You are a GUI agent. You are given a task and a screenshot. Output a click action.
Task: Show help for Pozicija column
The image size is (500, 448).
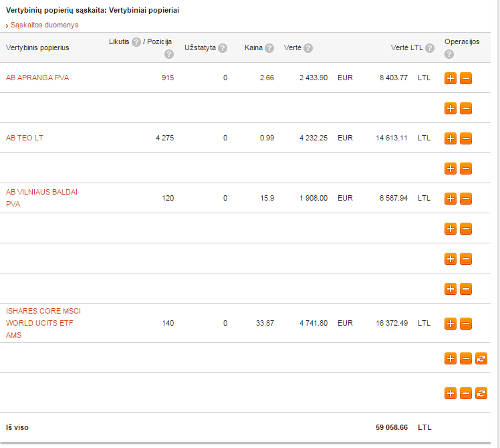click(x=169, y=54)
